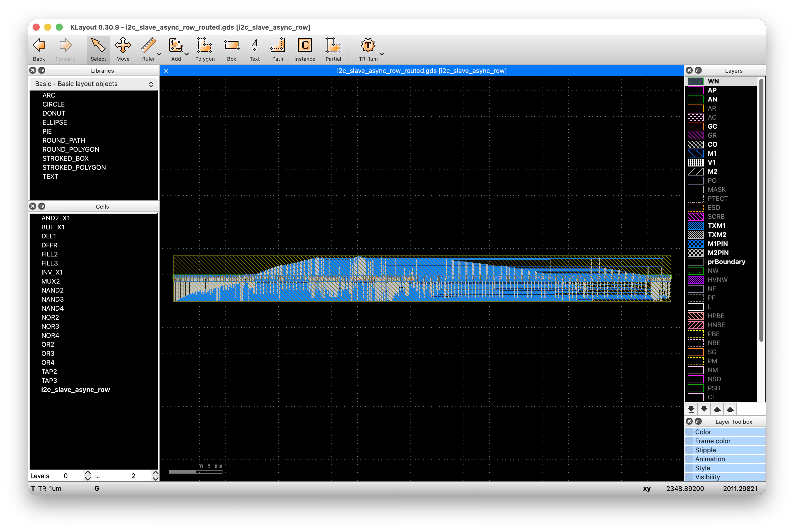
Task: Open the Ruler tool options dropdown arrow
Action: [159, 54]
